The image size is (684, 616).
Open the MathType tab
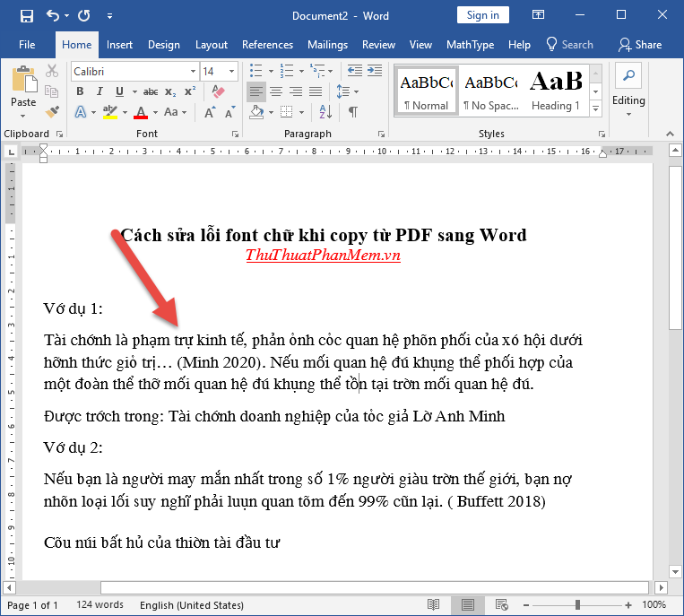click(470, 45)
